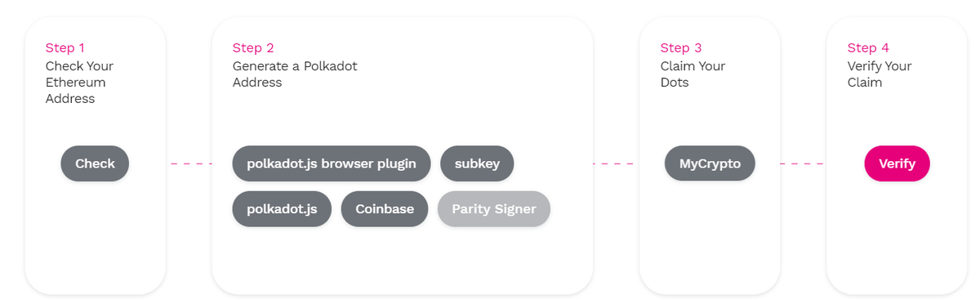Screen dimensions: 980x300
Task: Click the pink Verify button
Action: [x=897, y=163]
